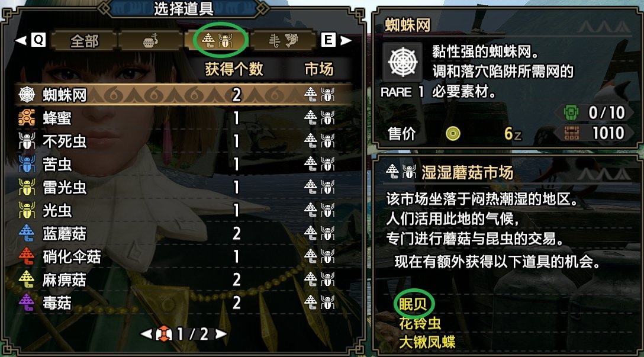Image resolution: width=644 pixels, height=357 pixels.
Task: Open the pot food market tab
Action: [x=151, y=40]
